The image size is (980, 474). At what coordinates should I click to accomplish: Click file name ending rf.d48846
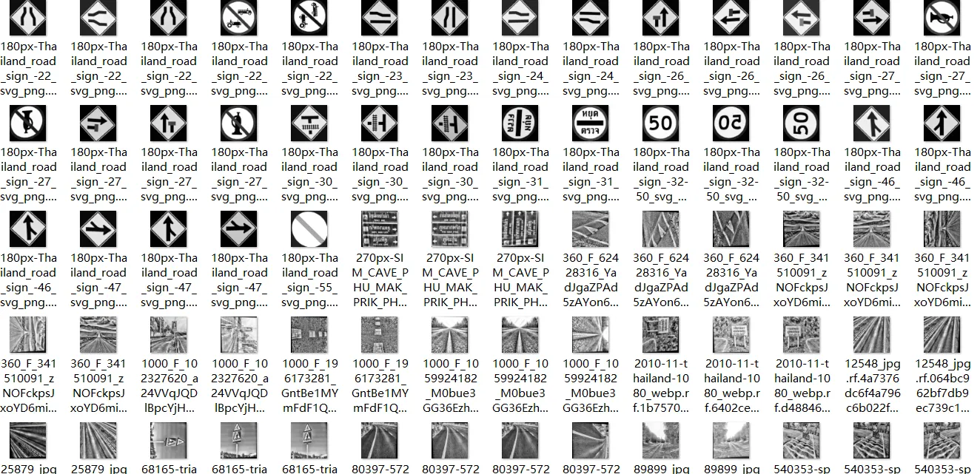[802, 386]
